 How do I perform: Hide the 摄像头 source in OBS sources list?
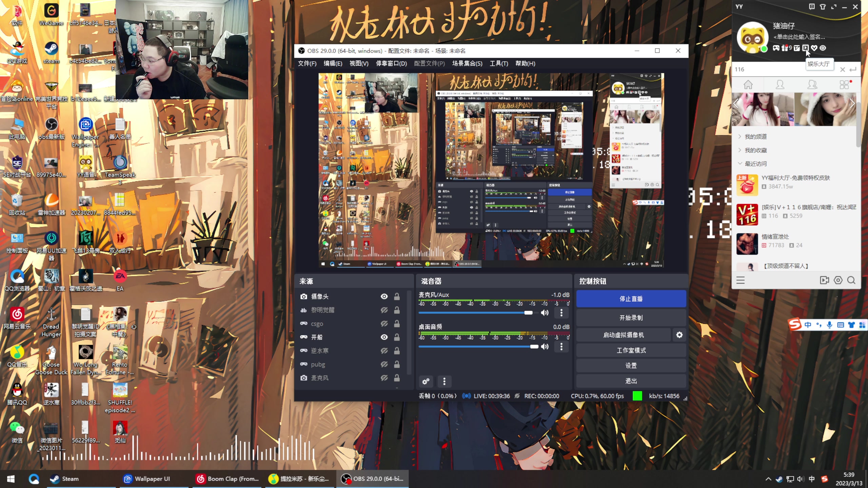click(x=384, y=296)
